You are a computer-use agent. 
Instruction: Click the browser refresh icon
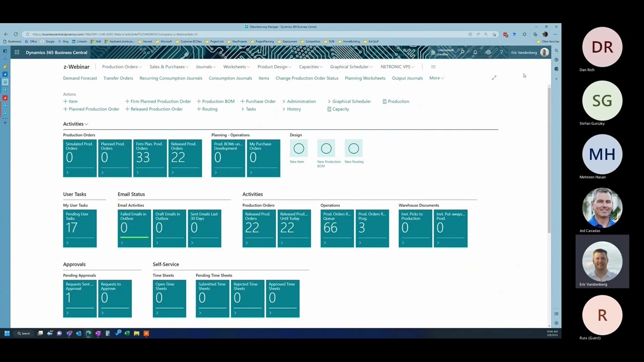[16, 34]
